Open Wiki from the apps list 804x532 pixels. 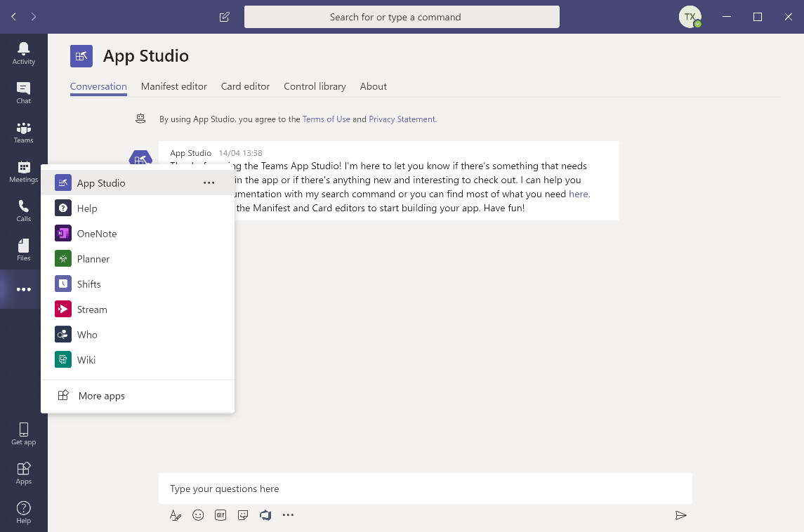[x=138, y=360]
